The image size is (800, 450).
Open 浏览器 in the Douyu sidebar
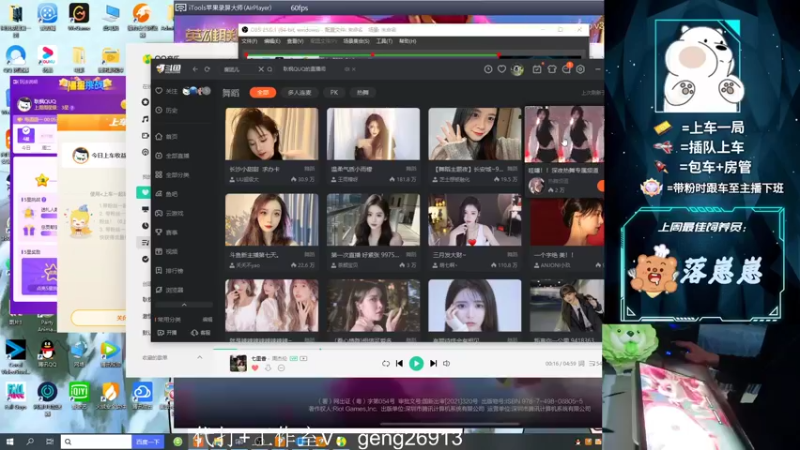pos(169,290)
